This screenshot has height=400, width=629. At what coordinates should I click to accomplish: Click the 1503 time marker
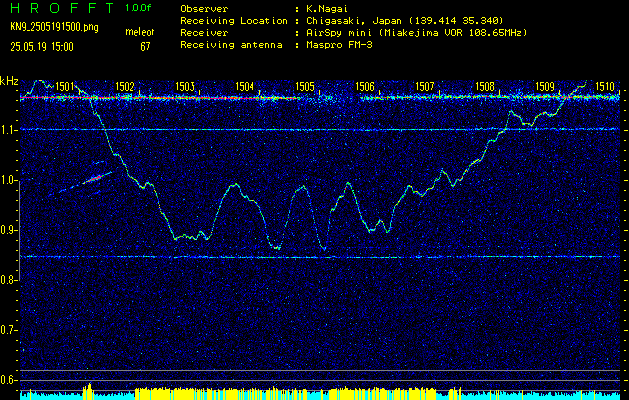click(x=185, y=86)
